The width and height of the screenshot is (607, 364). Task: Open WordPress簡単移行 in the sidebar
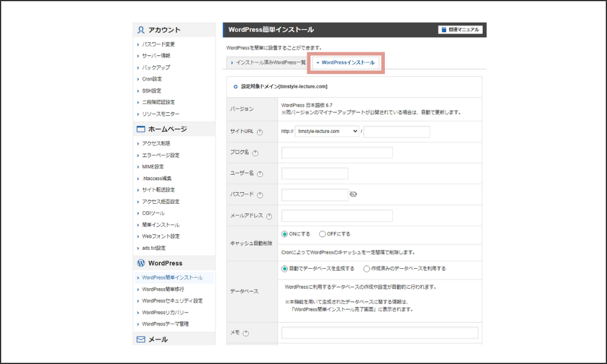tap(163, 289)
